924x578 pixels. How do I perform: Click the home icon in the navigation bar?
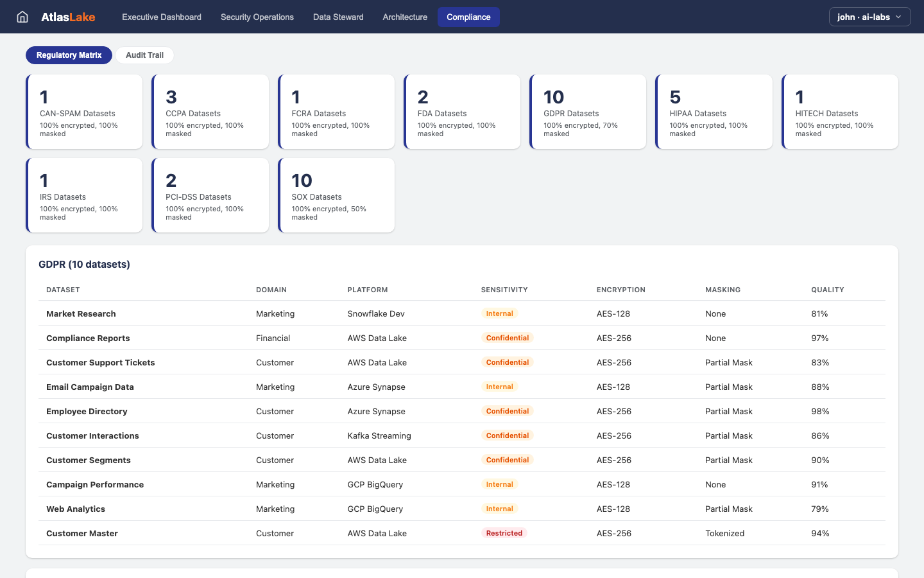point(23,17)
